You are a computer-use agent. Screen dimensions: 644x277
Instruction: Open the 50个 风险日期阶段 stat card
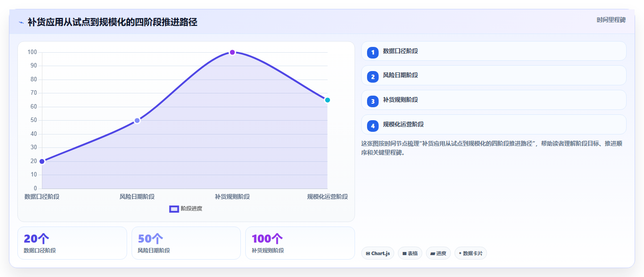(x=186, y=243)
